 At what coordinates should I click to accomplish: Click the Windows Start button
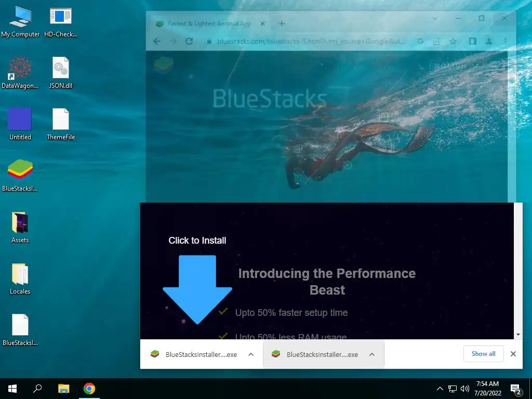(x=12, y=389)
